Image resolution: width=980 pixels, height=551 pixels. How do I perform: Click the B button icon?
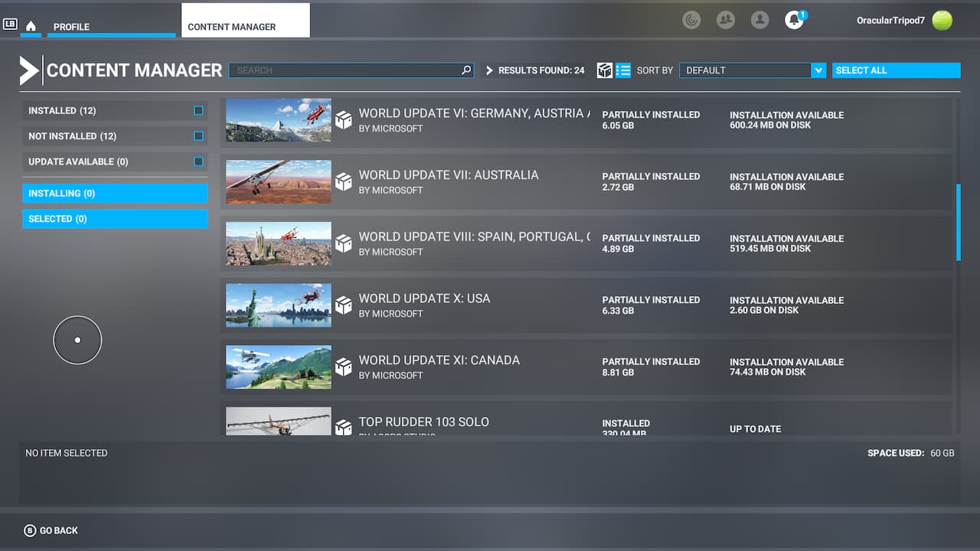click(30, 530)
